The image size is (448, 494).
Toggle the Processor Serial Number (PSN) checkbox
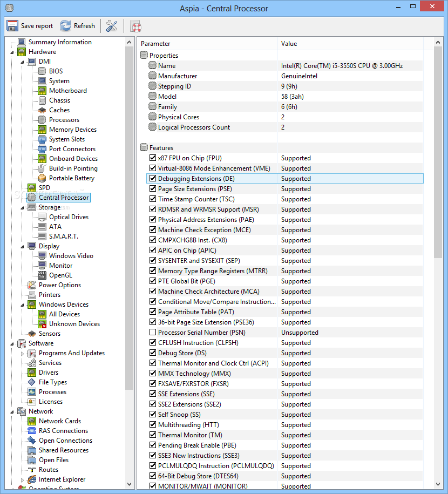[x=153, y=333]
